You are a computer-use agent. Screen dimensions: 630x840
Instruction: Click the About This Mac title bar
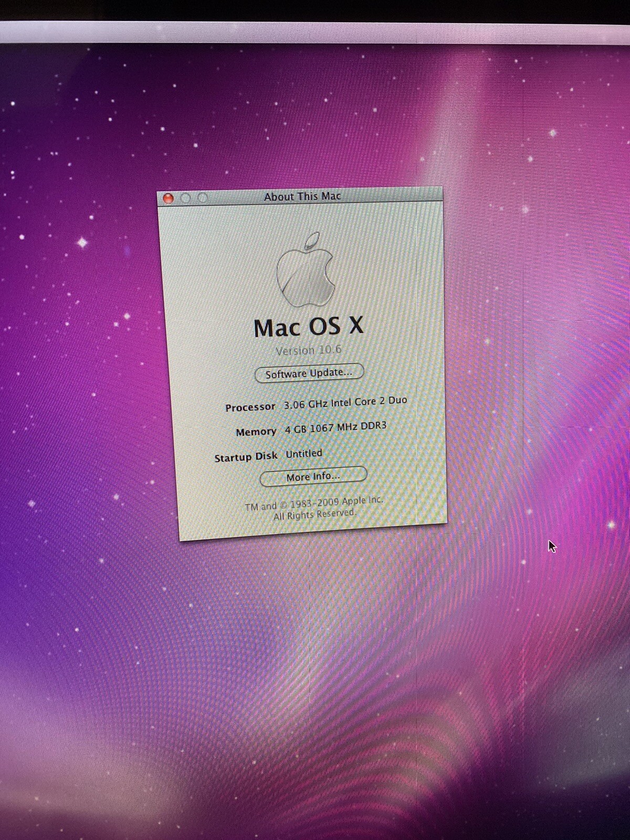coord(300,196)
